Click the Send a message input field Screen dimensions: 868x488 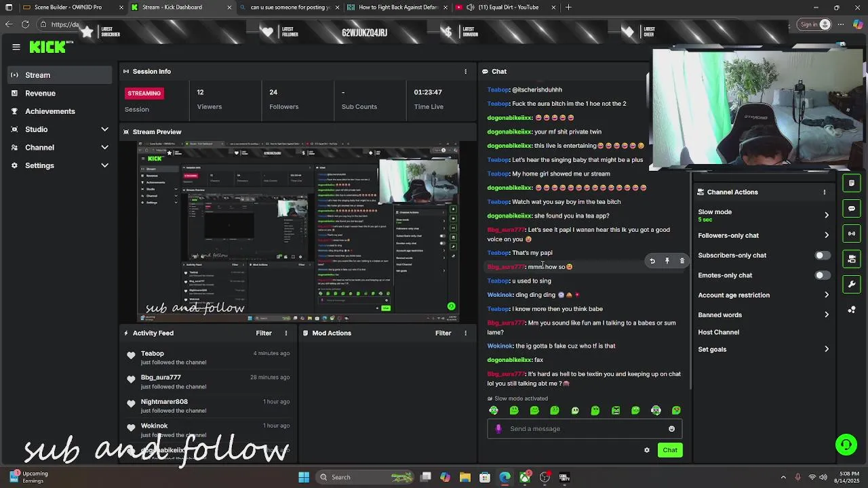pyautogui.click(x=585, y=428)
